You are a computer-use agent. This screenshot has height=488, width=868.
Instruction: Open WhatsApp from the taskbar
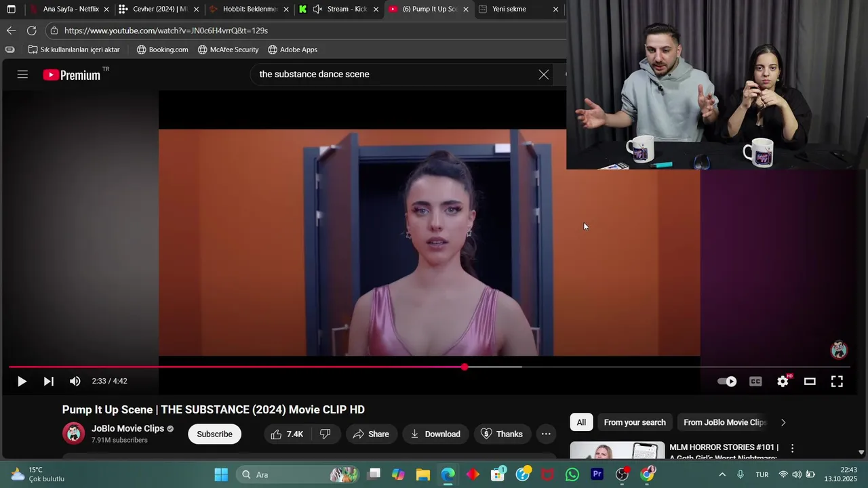572,474
